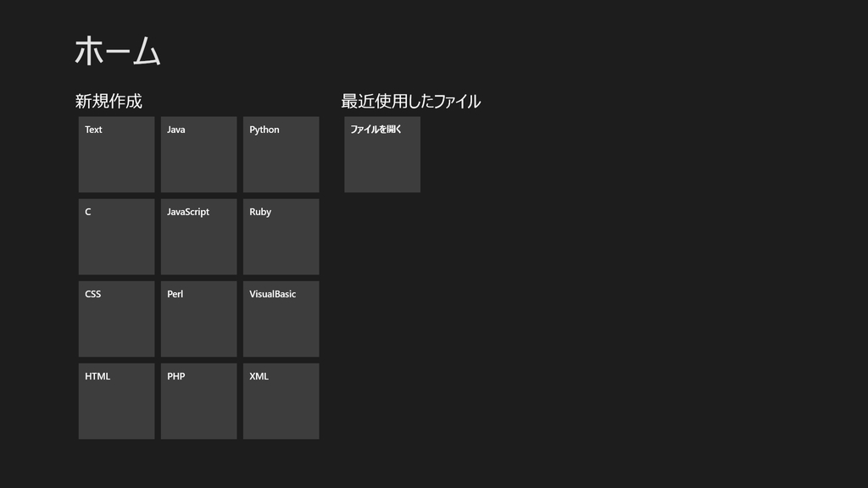Launch a blank Python script

pos(281,154)
